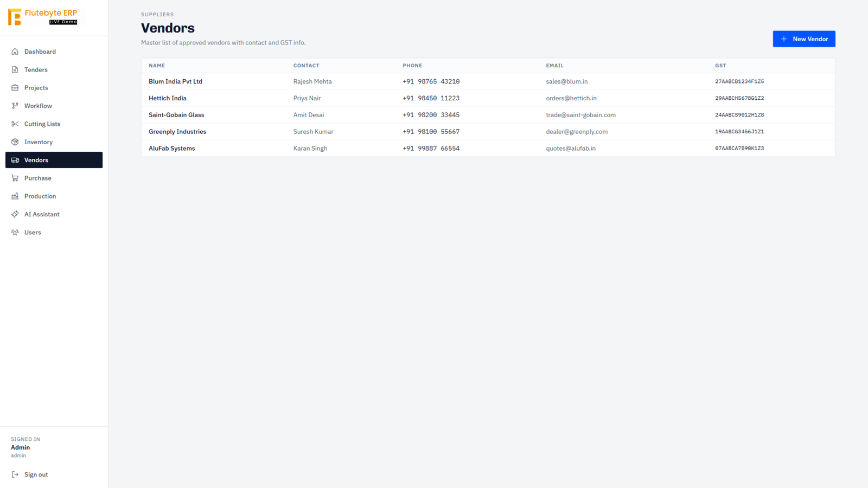The width and height of the screenshot is (868, 488).
Task: Click the Cutting Lists scissors icon
Action: click(15, 124)
